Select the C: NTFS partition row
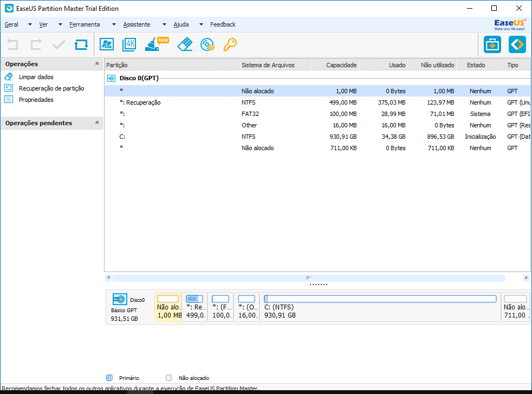Image resolution: width=532 pixels, height=394 pixels. pos(317,137)
